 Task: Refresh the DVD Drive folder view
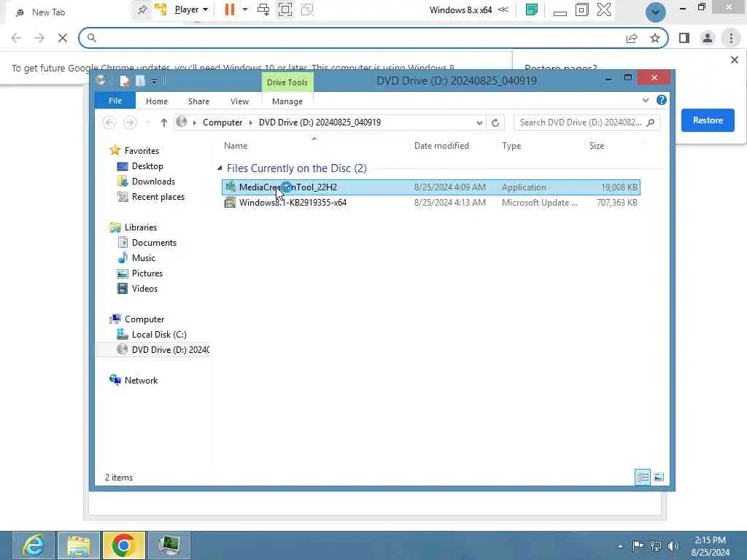[495, 122]
